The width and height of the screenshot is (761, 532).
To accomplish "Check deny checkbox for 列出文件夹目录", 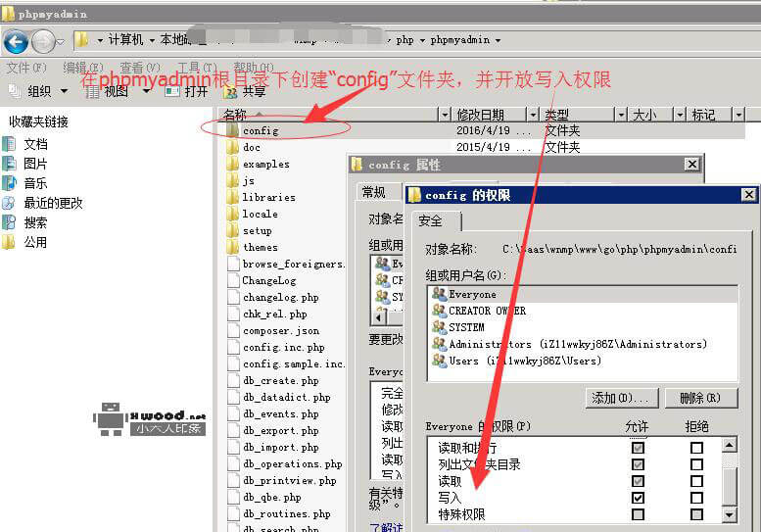I will (696, 464).
